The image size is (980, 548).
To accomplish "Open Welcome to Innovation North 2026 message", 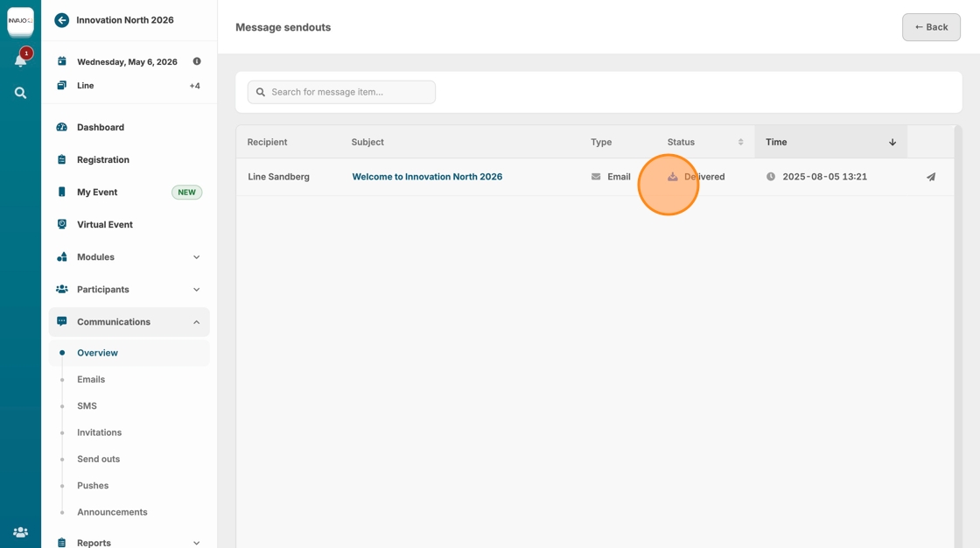I will [x=427, y=177].
